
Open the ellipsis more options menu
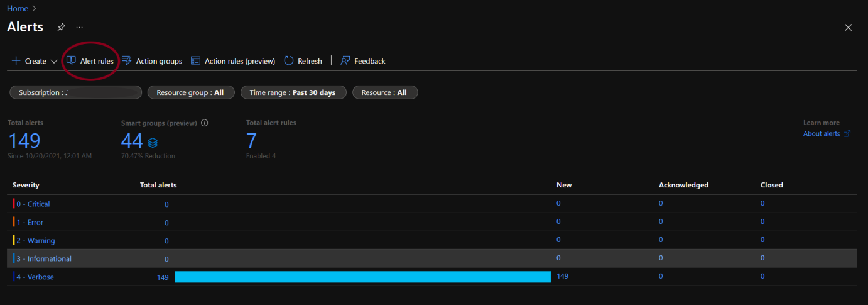click(79, 27)
